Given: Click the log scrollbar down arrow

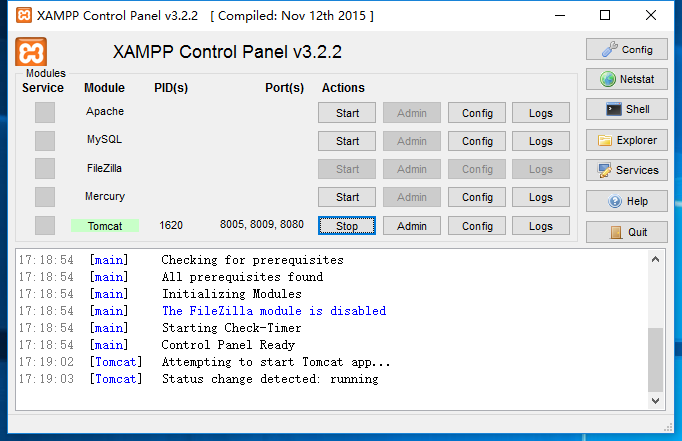Looking at the screenshot, I should tap(655, 401).
